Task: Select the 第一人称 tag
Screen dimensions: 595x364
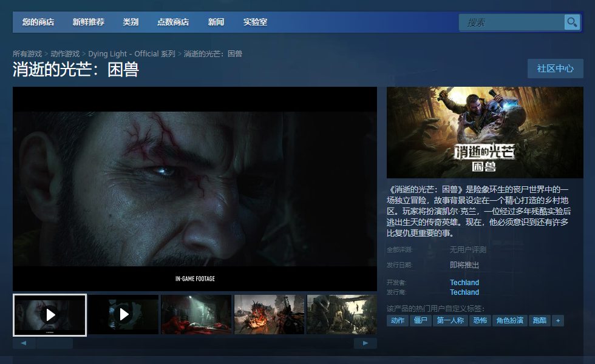Action: point(450,320)
